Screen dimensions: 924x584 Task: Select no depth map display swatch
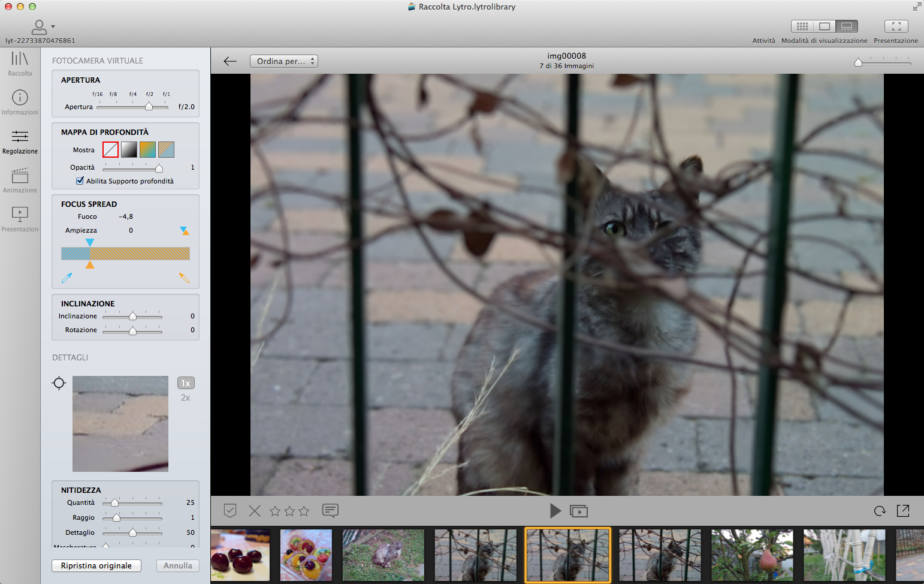point(110,149)
